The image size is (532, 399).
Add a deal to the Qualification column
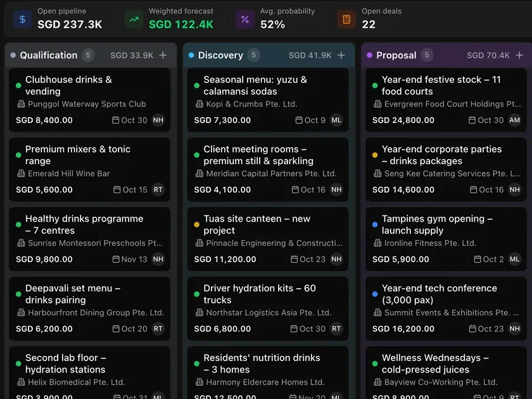[x=163, y=55]
